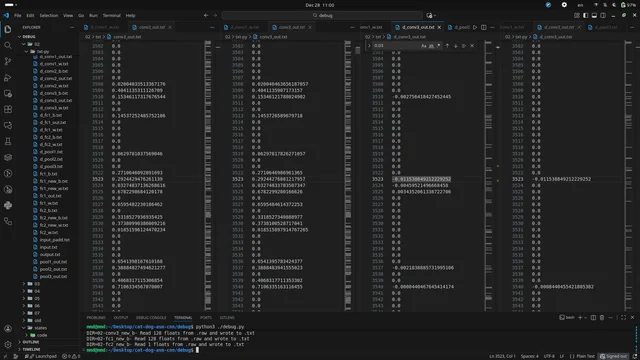Open the Source Control view
This screenshot has width=640, height=360.
point(8,61)
